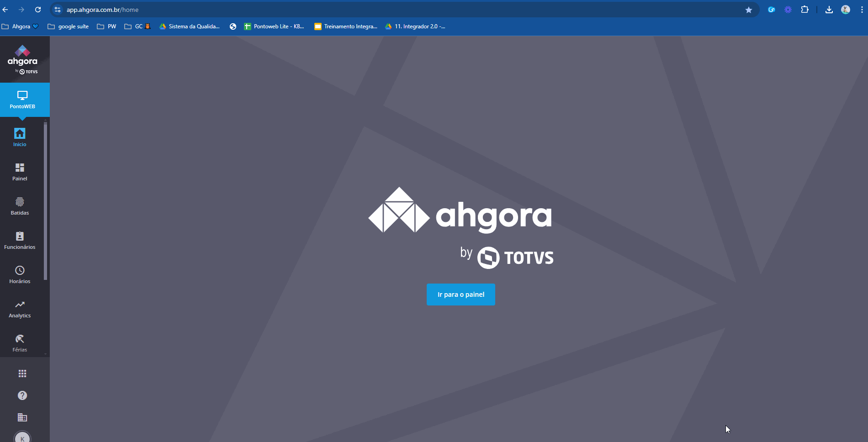Open the Chrome profile avatar
Image resolution: width=868 pixels, height=442 pixels.
point(846,10)
